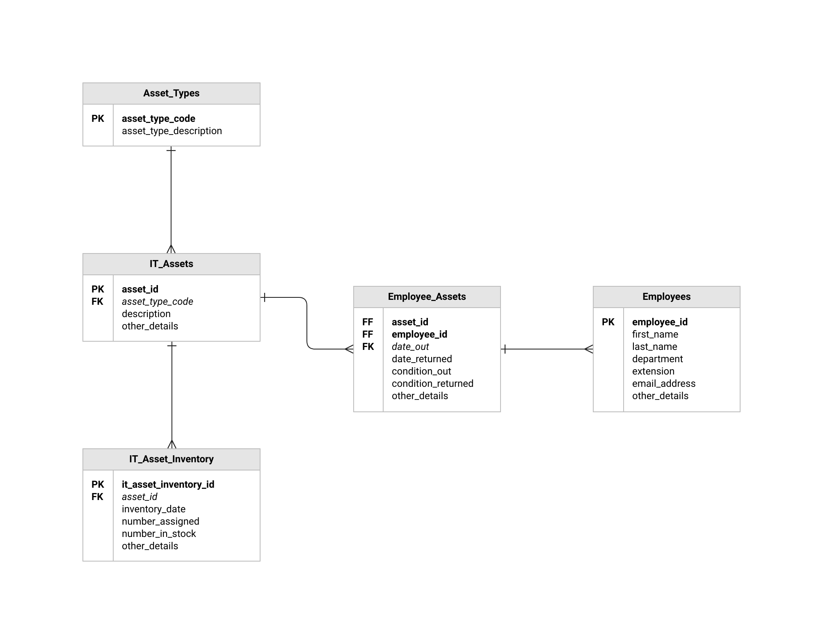Click the date_returned field
The width and height of the screenshot is (823, 644).
pyautogui.click(x=422, y=359)
